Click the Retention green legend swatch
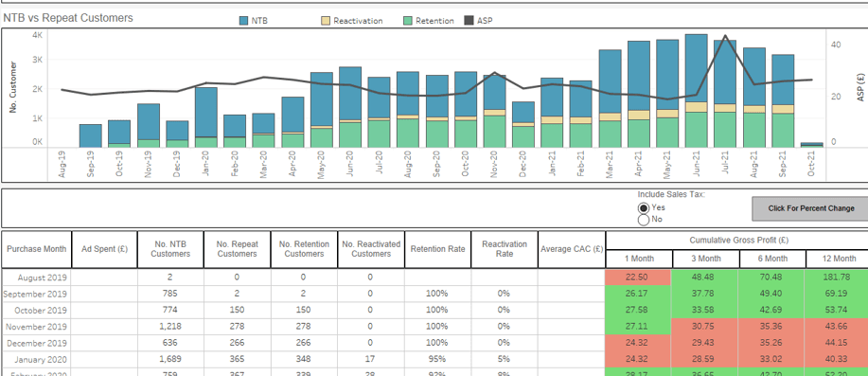The width and height of the screenshot is (868, 376). pos(407,21)
